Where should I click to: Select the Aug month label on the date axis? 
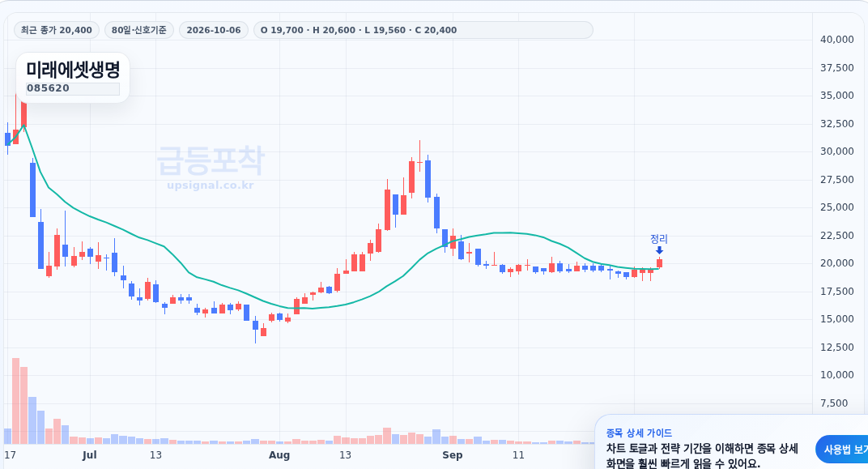(x=279, y=455)
